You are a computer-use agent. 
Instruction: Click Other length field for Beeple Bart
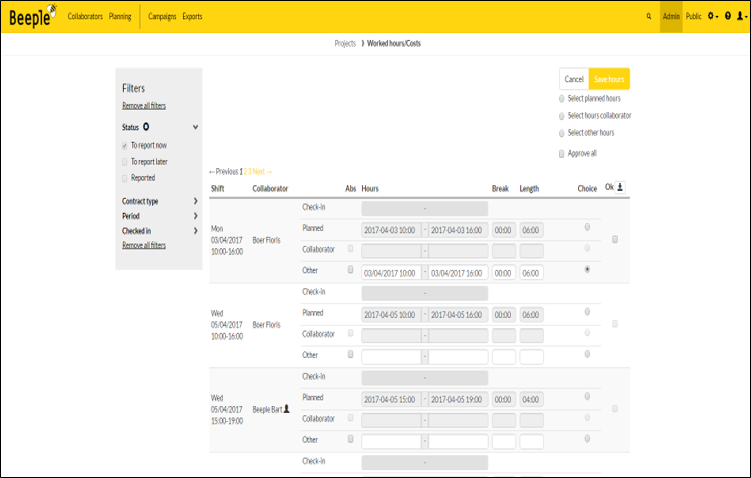[532, 441]
